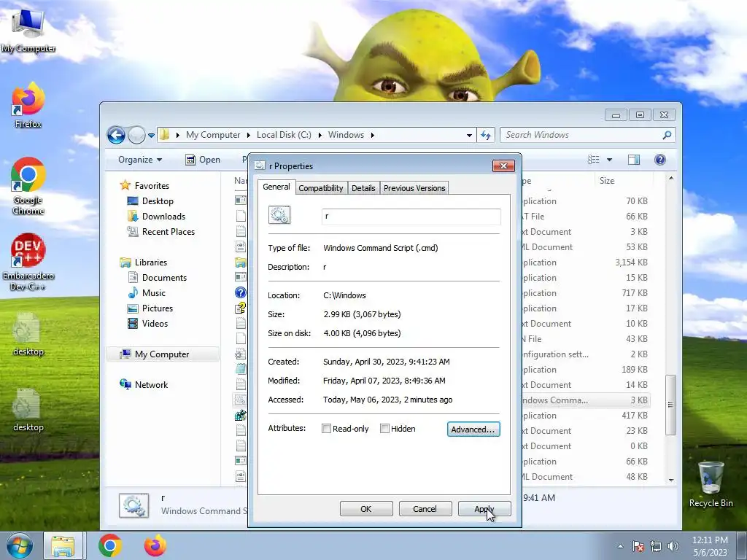
Task: Open Firefox from the taskbar
Action: click(x=155, y=545)
